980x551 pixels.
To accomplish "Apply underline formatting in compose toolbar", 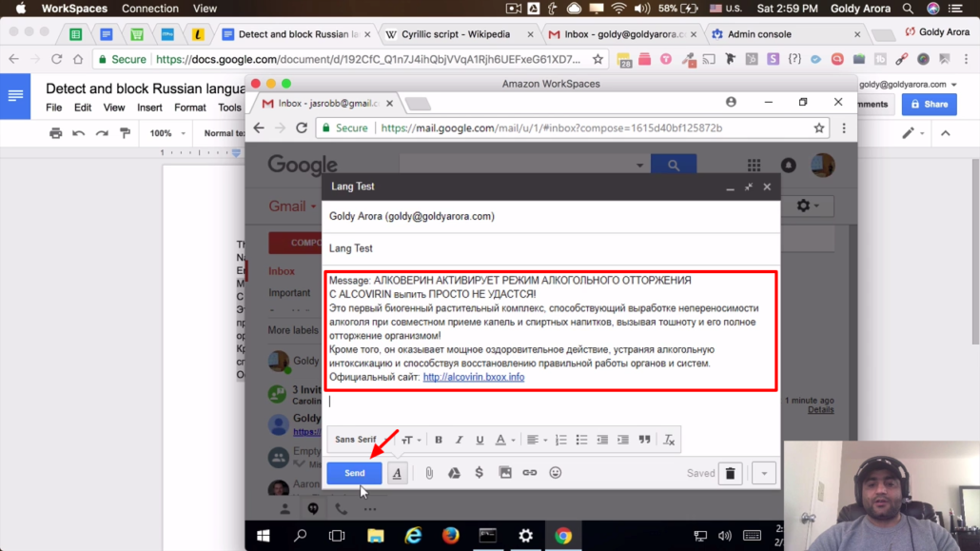I will [x=480, y=440].
